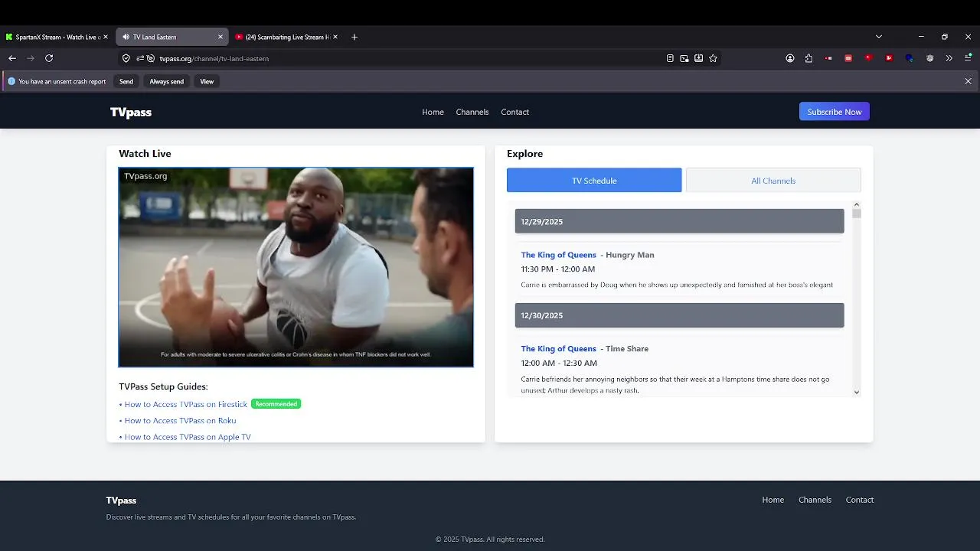Switch to Scambaiting Live Stream YouTube tab
The width and height of the screenshot is (980, 551).
286,37
